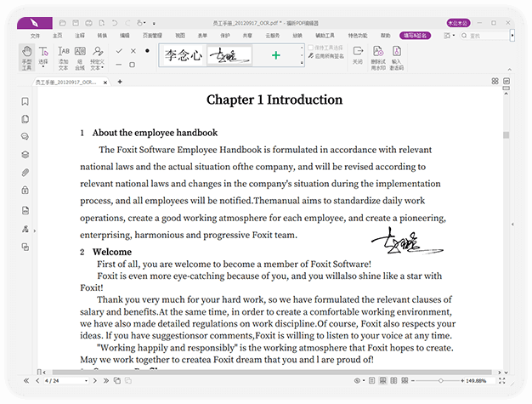
Task: Open the Help (帮助) tab
Action: click(x=385, y=36)
